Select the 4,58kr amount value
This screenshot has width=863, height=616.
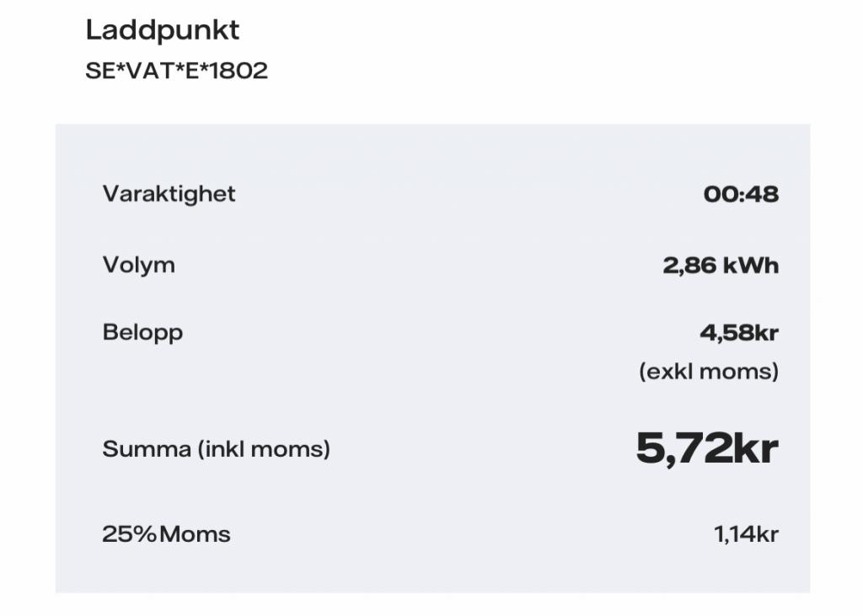tap(739, 333)
